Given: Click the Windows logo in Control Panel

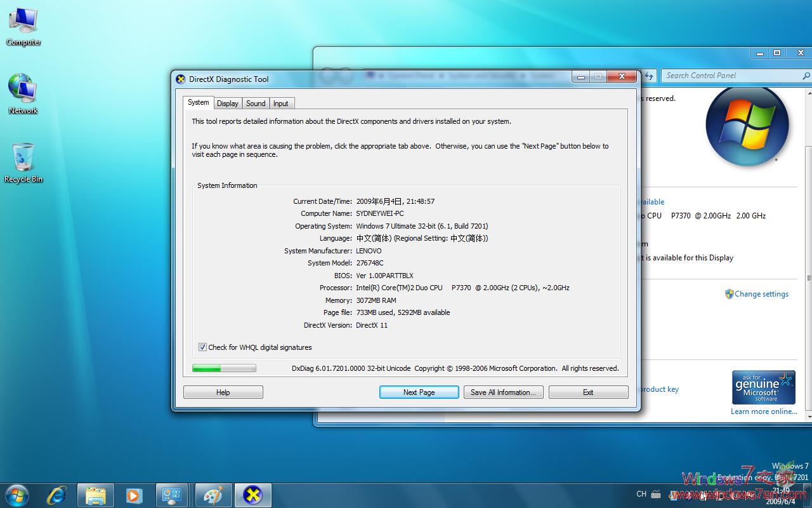Looking at the screenshot, I should 747,126.
